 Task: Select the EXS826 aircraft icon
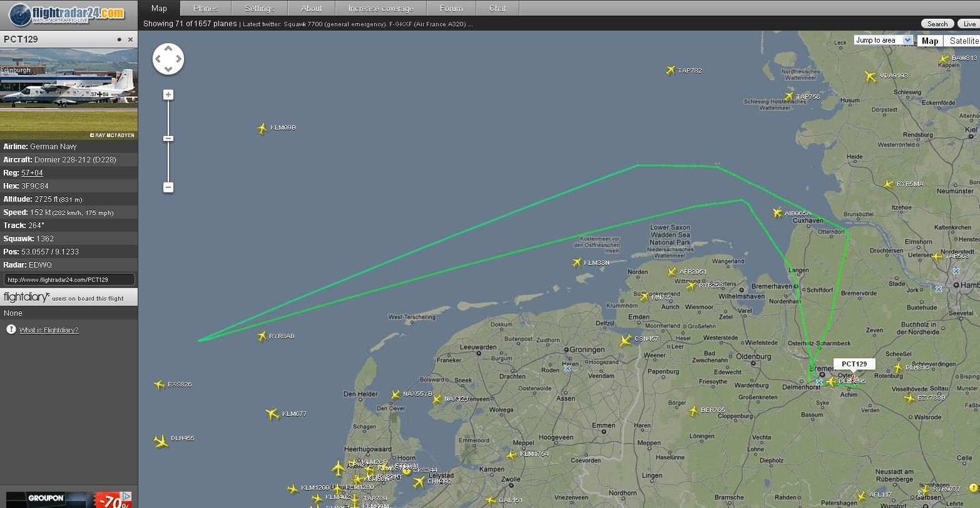159,385
